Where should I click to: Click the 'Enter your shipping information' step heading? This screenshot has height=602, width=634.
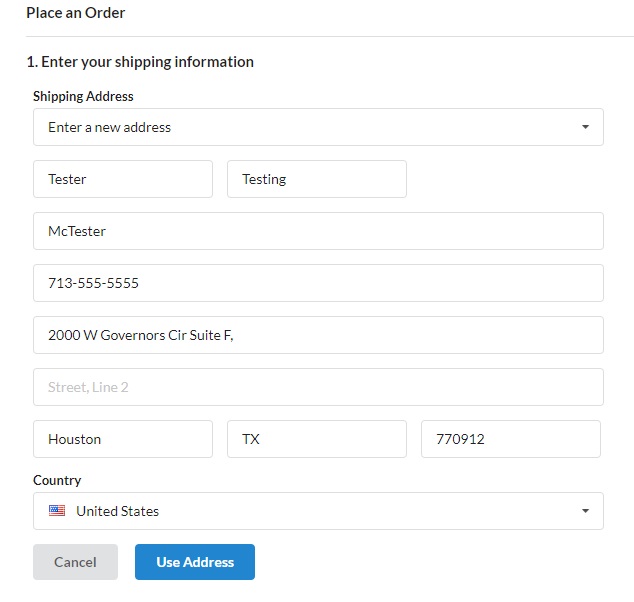[x=140, y=62]
